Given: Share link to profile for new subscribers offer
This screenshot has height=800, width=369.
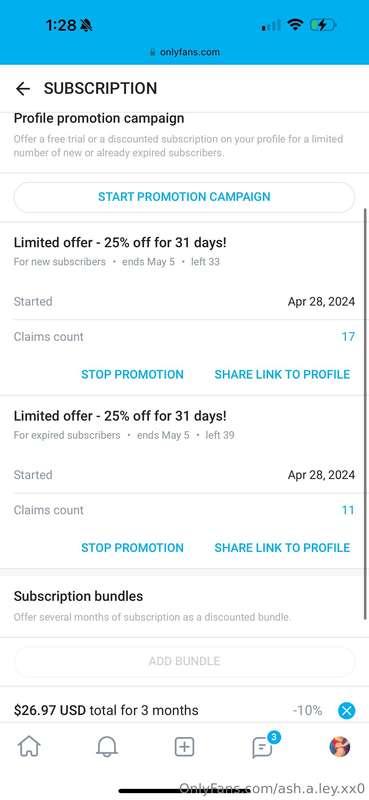Looking at the screenshot, I should pos(282,374).
